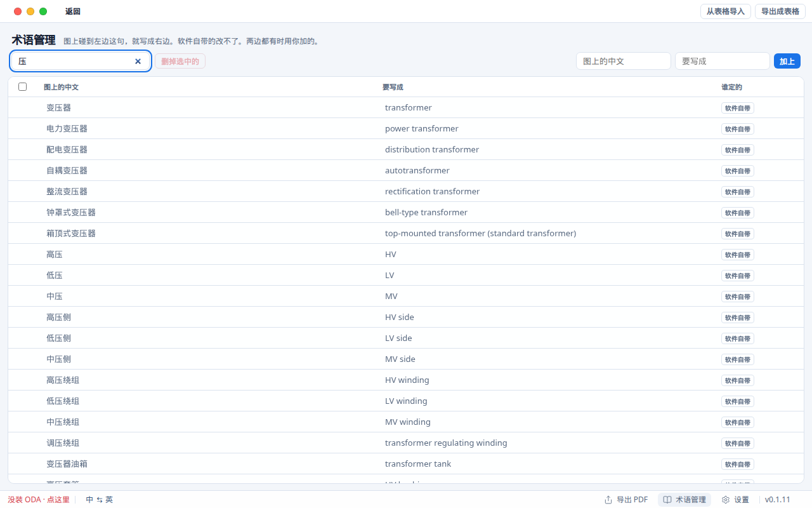Tick the select-all checkbox in the table header
The image size is (812, 508).
click(x=23, y=87)
